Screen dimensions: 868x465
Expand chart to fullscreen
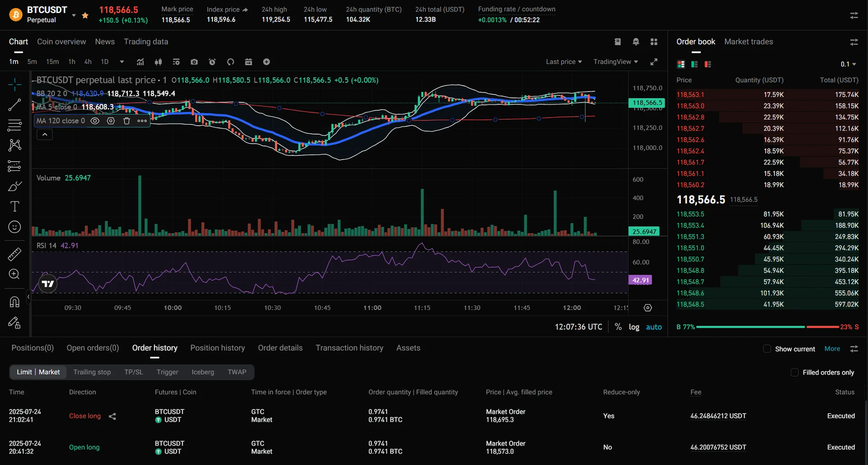pos(654,62)
